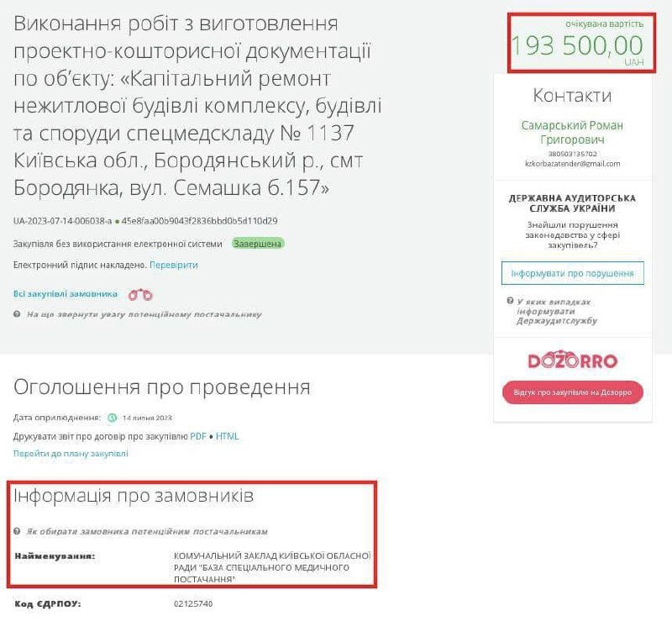Viewport: 672px width, 621px height.
Task: Click contact name 'Самарський Роман Григорович'
Action: click(x=572, y=133)
